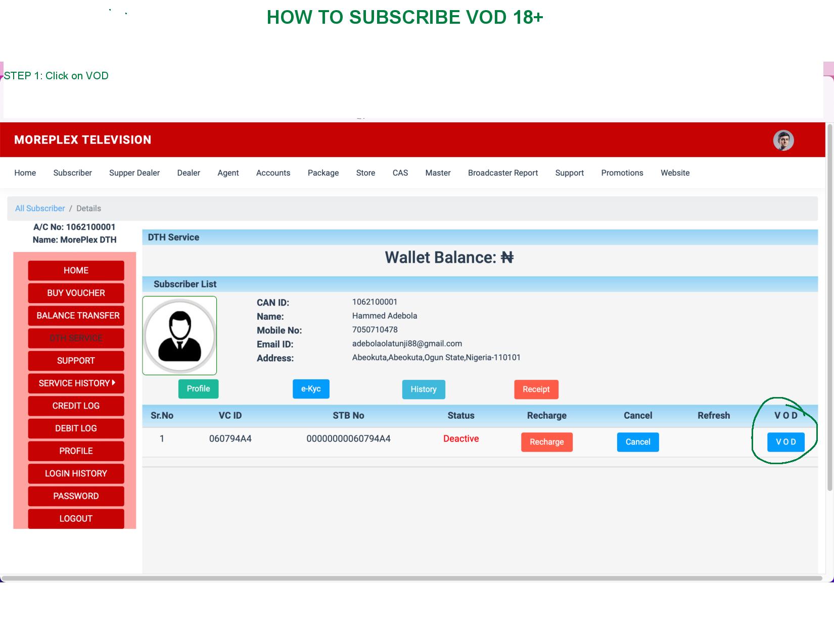Viewport: 834px width, 644px height.
Task: Click the PASSWORD sidebar button
Action: click(x=76, y=496)
